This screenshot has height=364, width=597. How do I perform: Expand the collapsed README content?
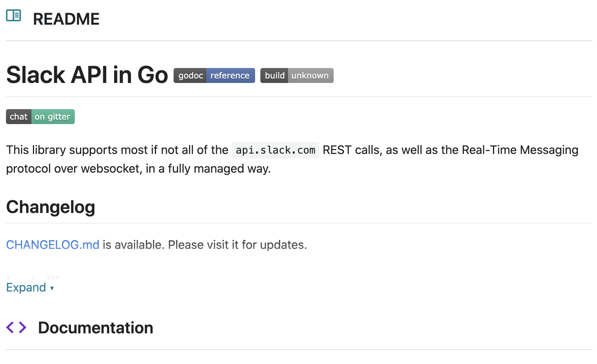(26, 287)
